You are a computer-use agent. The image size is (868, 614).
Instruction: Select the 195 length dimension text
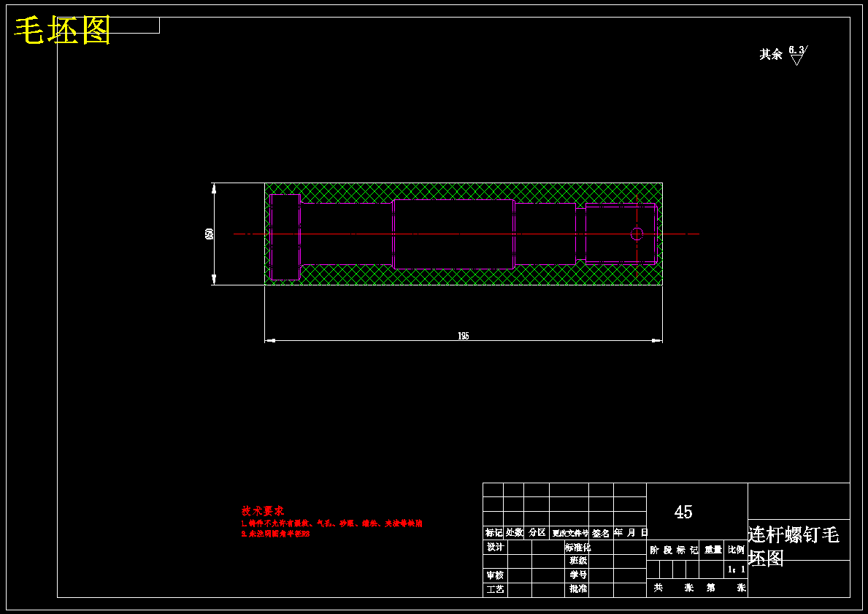pos(464,336)
